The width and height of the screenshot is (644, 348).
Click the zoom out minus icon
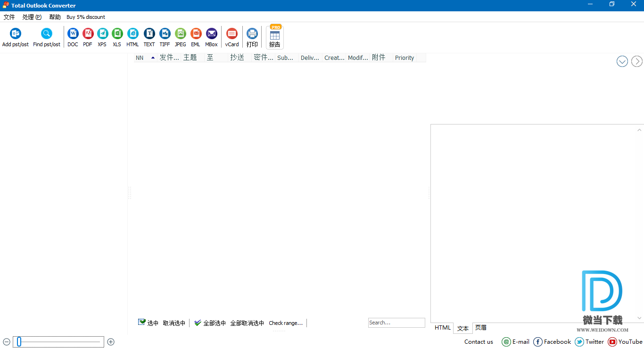pos(7,342)
